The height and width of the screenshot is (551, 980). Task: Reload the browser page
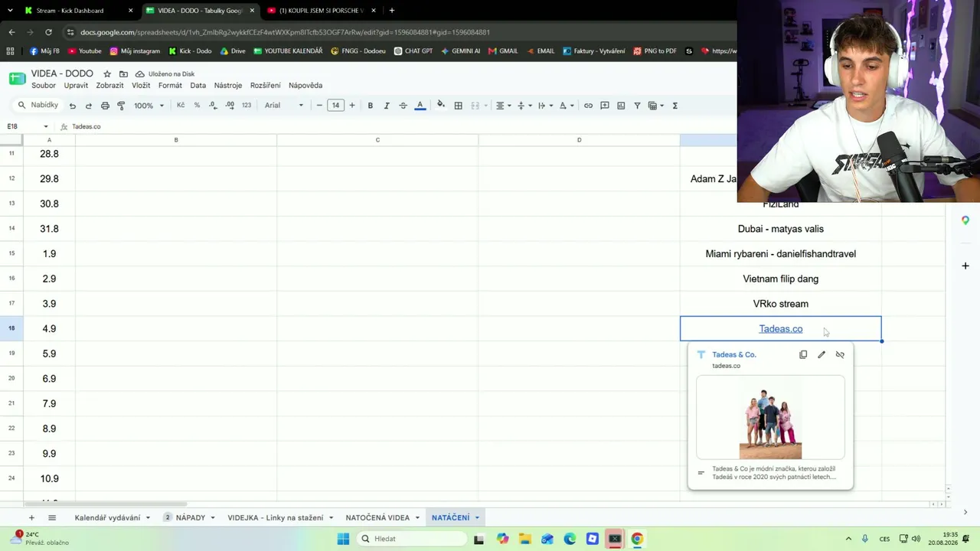(x=48, y=32)
